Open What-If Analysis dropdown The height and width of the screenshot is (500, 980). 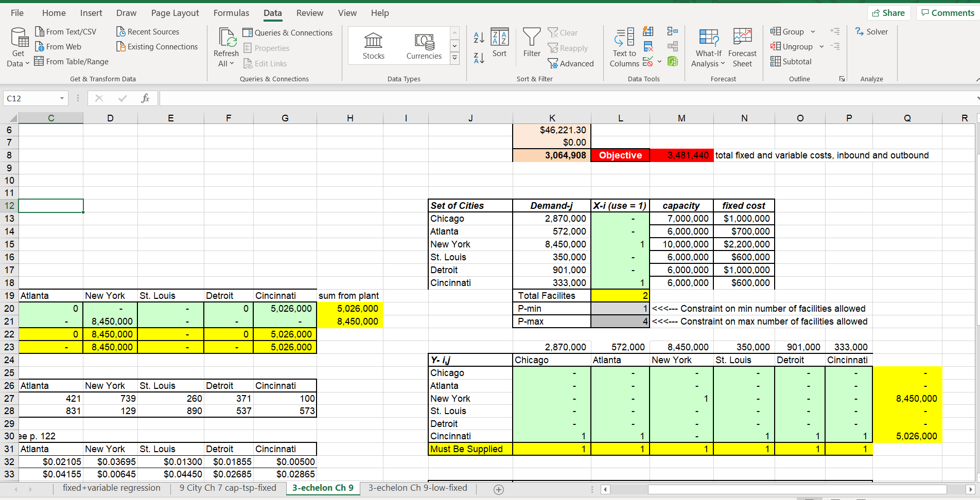click(x=708, y=48)
